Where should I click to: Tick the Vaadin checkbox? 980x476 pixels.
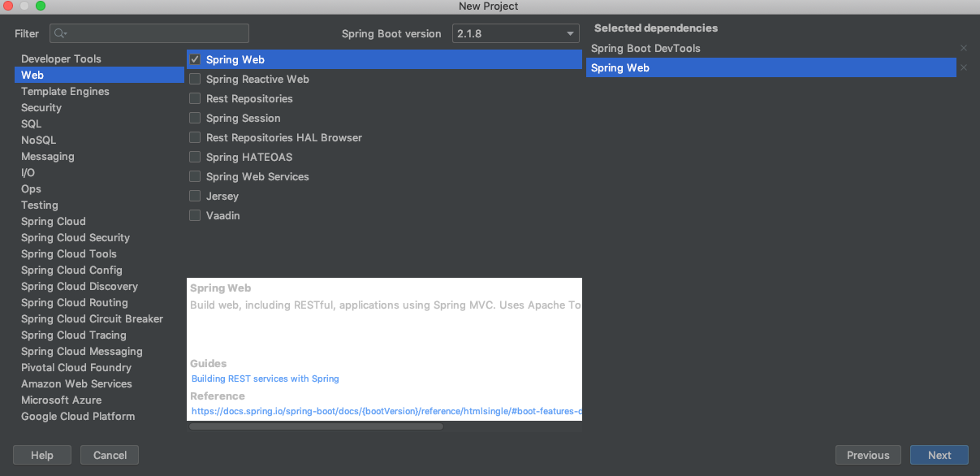[x=195, y=215]
